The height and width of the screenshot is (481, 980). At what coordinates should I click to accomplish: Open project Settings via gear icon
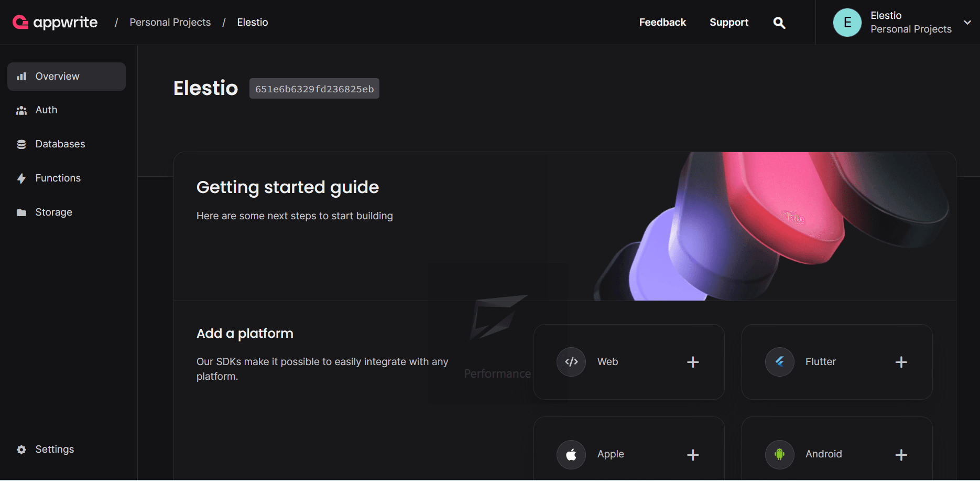coord(21,449)
